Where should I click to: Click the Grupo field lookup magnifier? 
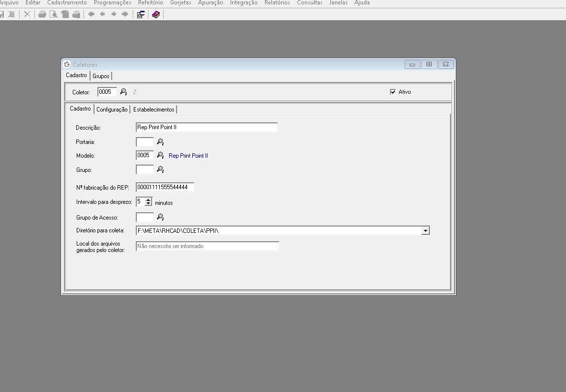160,169
